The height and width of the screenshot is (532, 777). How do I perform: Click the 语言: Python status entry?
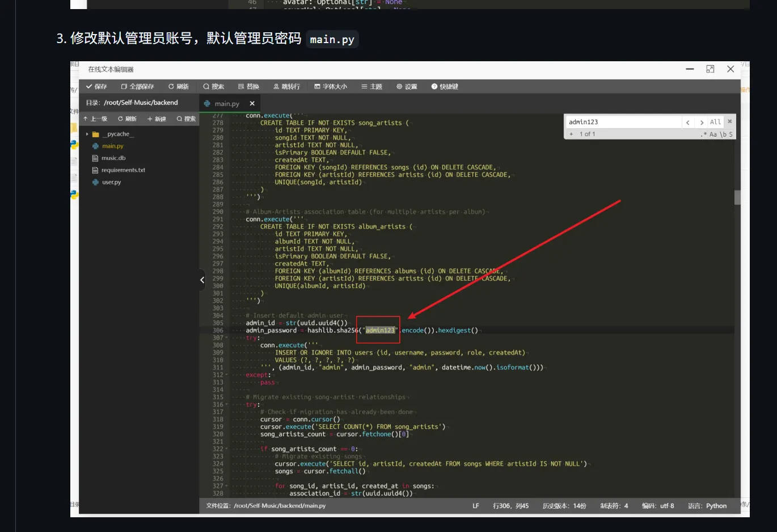[707, 506]
